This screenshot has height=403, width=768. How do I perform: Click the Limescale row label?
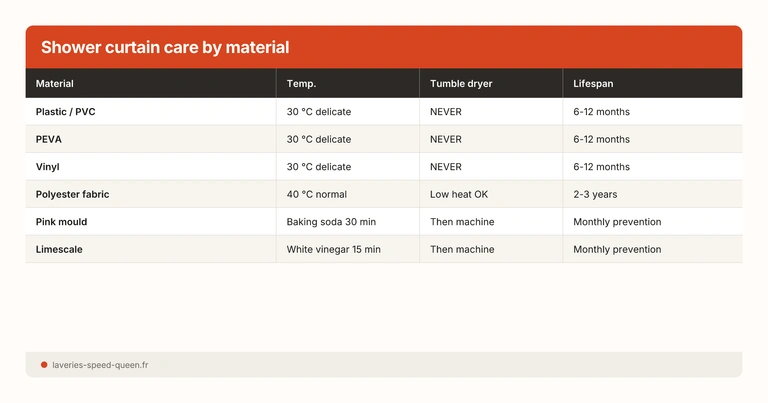59,249
